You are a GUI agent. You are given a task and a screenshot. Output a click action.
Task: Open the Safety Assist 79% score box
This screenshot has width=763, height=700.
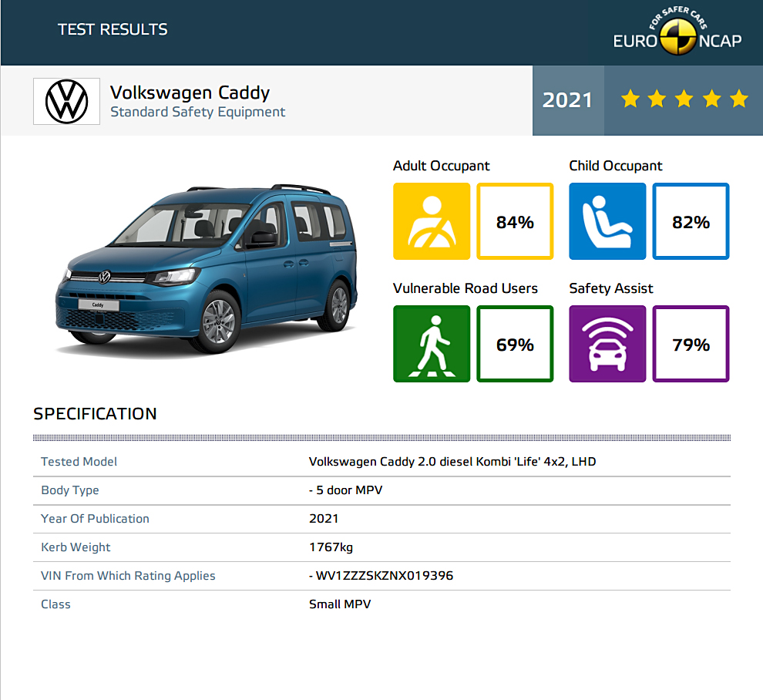691,344
